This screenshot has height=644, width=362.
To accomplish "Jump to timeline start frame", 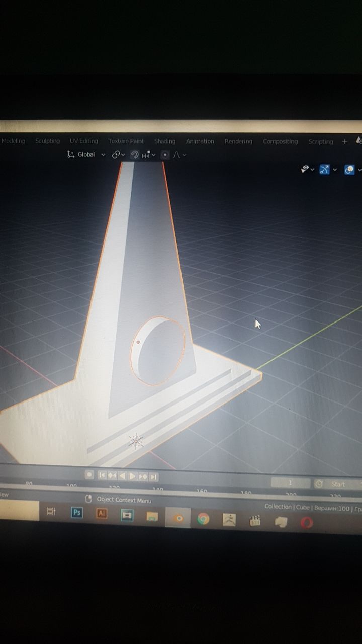I will pyautogui.click(x=102, y=475).
